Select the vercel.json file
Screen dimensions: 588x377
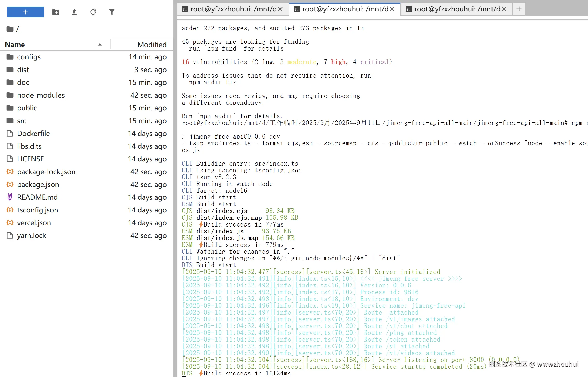(86, 223)
